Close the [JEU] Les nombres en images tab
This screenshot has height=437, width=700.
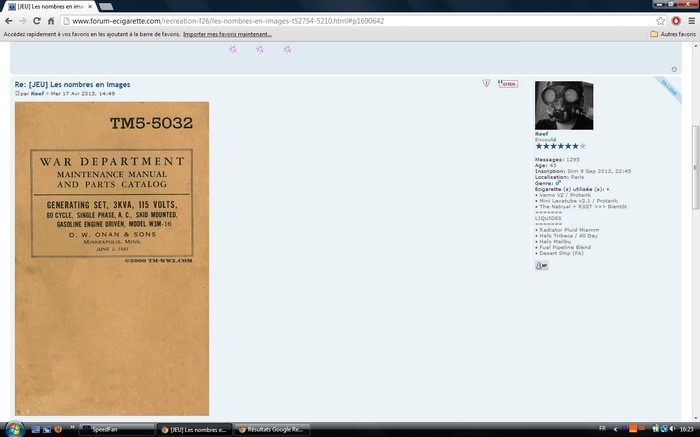coord(90,7)
